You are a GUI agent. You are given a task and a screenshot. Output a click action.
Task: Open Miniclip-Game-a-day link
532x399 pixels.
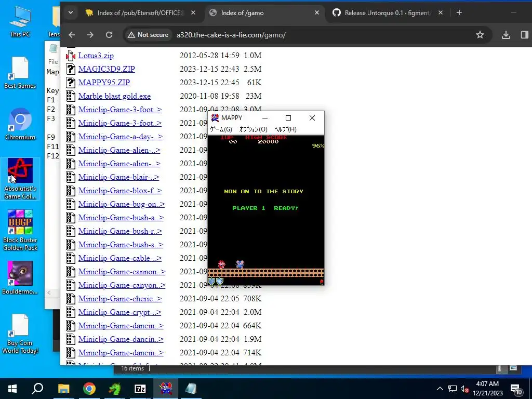[121, 137]
